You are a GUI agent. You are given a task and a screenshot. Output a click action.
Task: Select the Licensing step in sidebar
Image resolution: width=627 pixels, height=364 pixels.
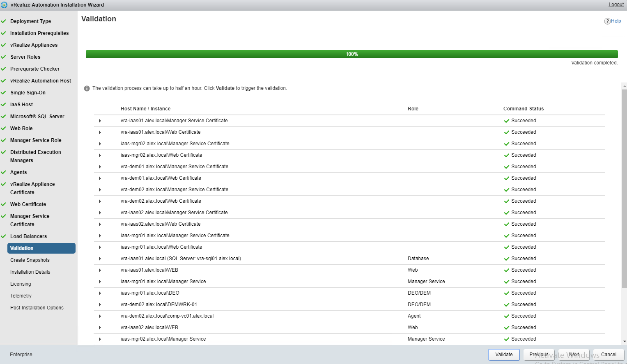[21, 284]
